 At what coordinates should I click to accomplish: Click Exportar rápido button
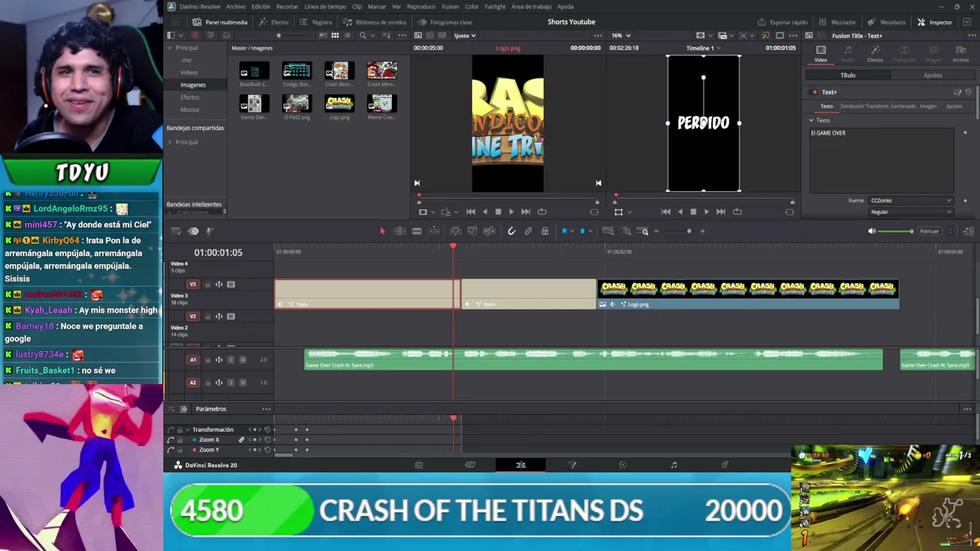pyautogui.click(x=782, y=22)
